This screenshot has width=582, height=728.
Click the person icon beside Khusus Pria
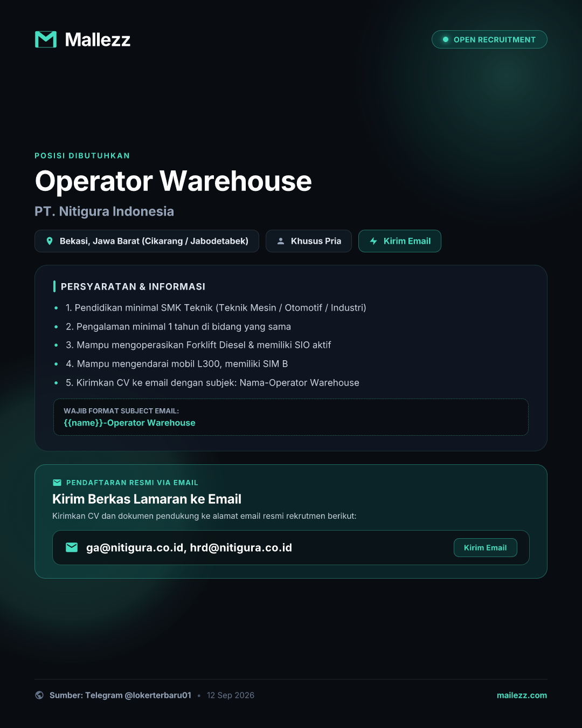(281, 241)
